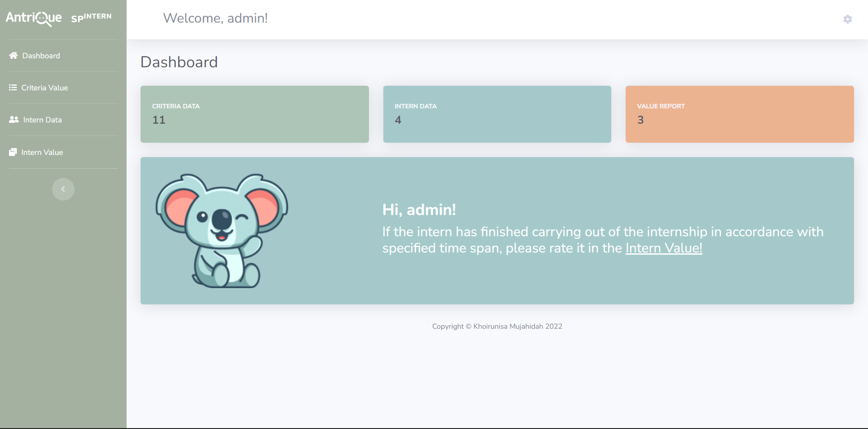Select Intern Value in the sidebar
This screenshot has width=868, height=429.
click(42, 152)
